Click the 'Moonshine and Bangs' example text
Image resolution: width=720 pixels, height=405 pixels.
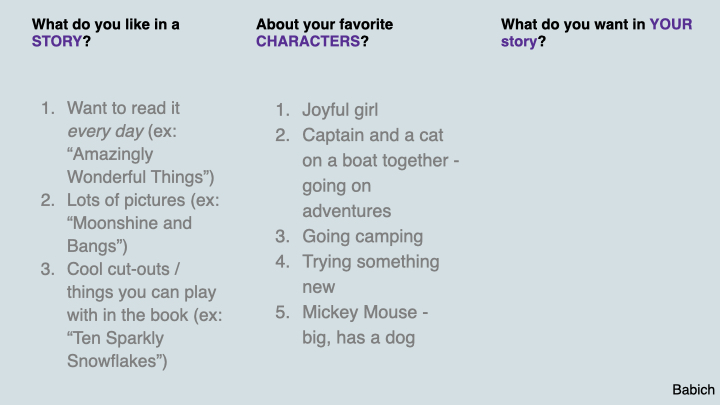point(129,235)
